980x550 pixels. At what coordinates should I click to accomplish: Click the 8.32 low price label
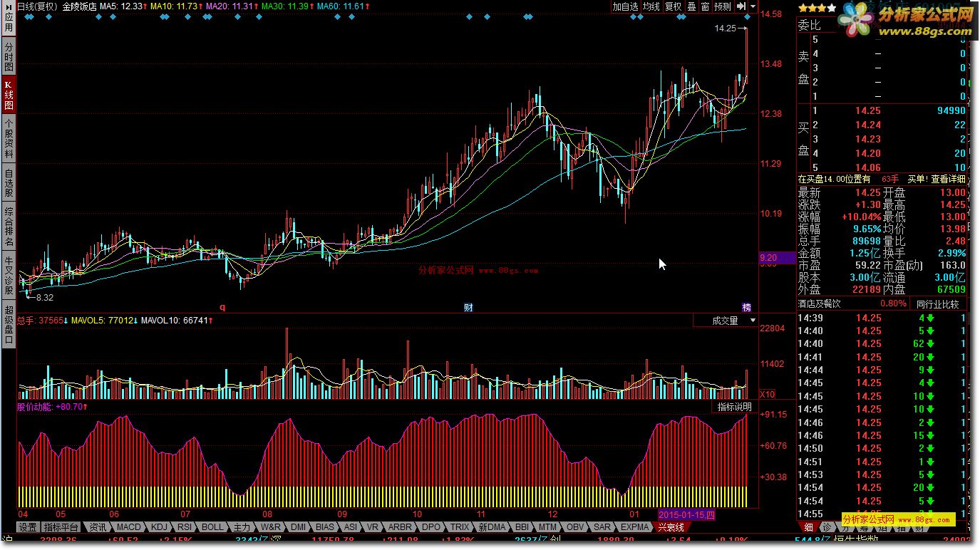[x=44, y=297]
